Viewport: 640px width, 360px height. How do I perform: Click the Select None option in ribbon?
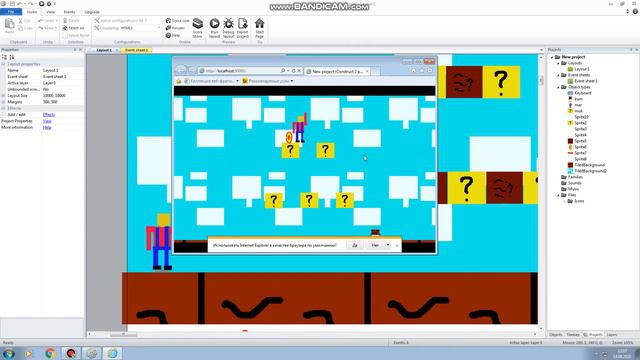tap(76, 36)
